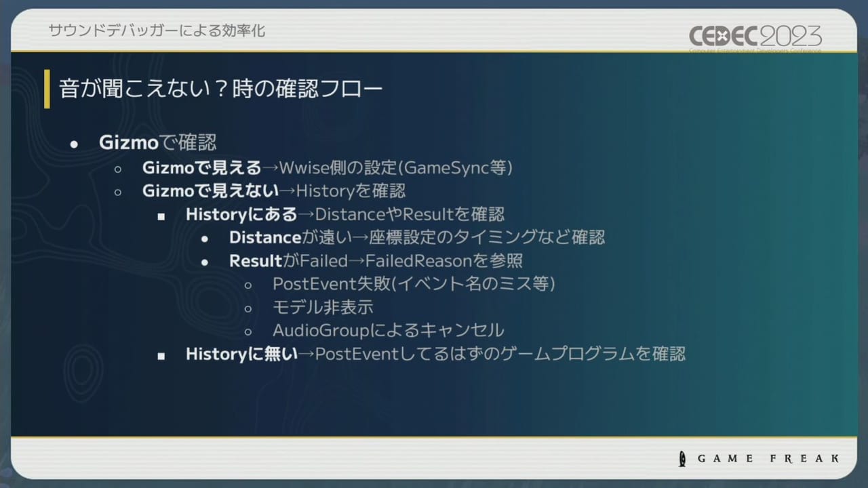Screen dimensions: 868x488
Task: Select header text サウンドデバッガーによる効率化
Action: tap(157, 30)
